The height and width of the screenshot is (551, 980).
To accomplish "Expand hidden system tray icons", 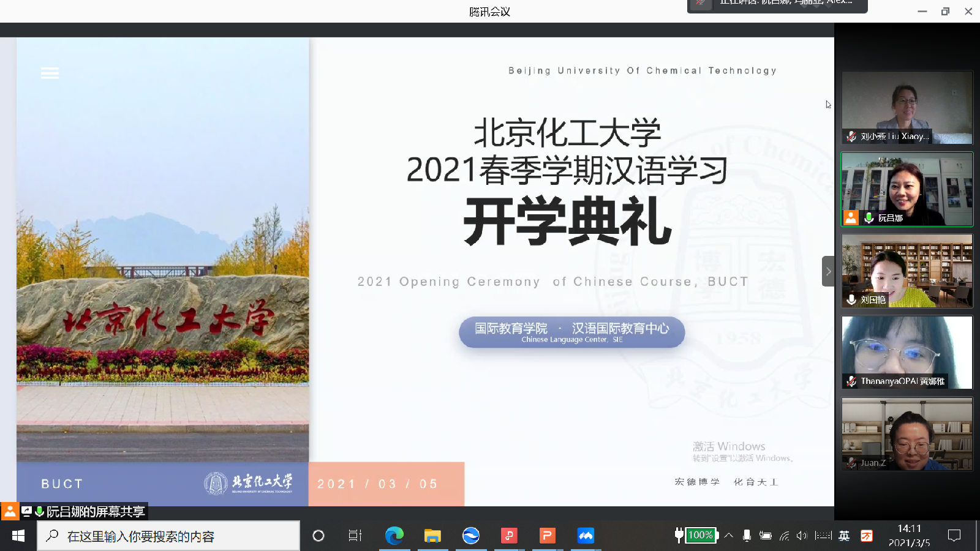I will [728, 536].
